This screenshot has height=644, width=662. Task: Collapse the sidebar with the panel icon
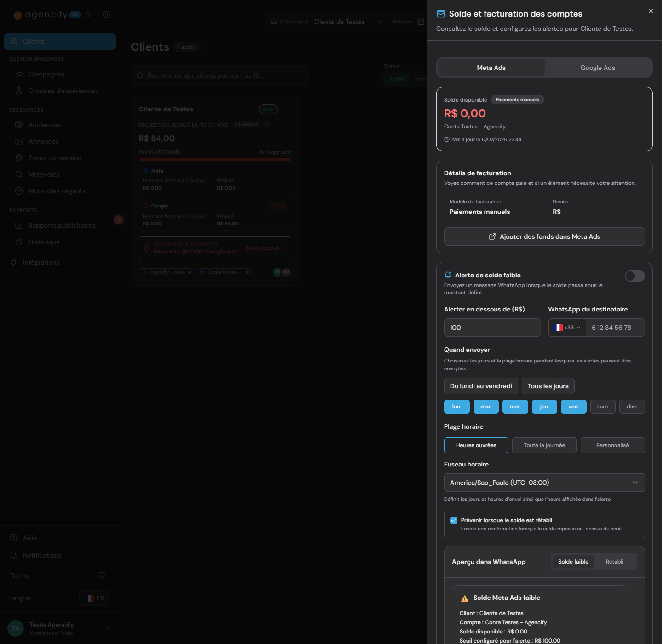(107, 15)
